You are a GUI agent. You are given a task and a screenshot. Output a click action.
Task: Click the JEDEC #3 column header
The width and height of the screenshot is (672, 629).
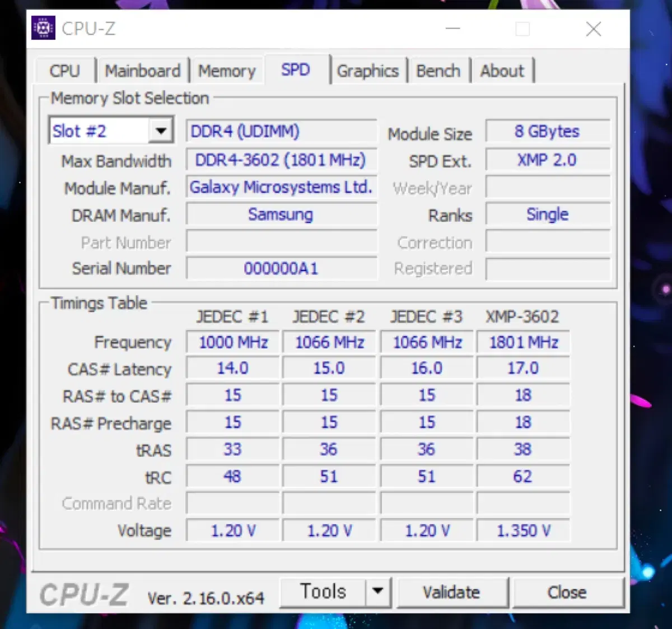tap(426, 317)
